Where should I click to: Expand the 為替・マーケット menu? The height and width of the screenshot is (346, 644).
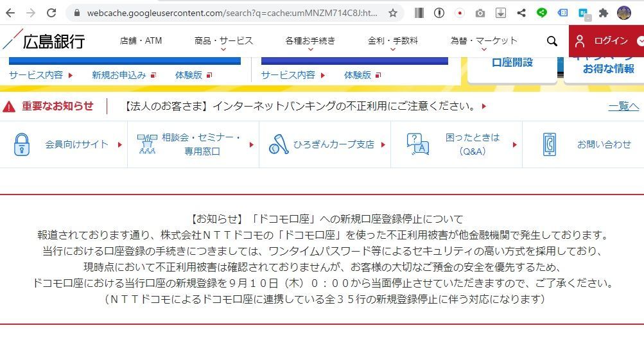(484, 40)
